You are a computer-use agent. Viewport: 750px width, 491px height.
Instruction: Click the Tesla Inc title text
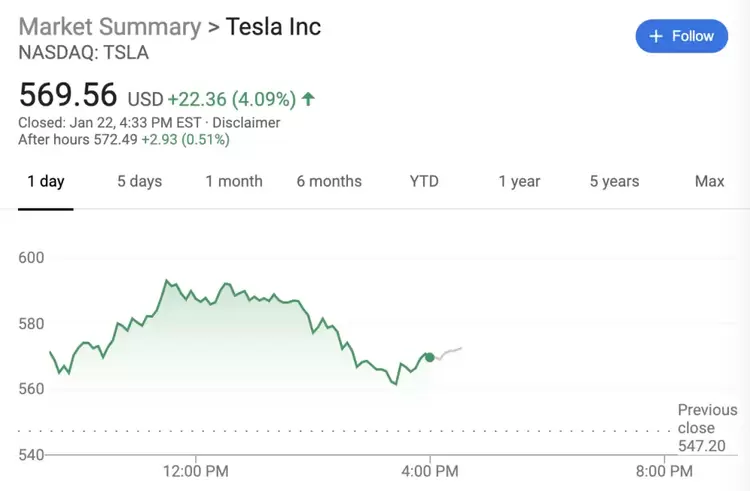tap(274, 26)
